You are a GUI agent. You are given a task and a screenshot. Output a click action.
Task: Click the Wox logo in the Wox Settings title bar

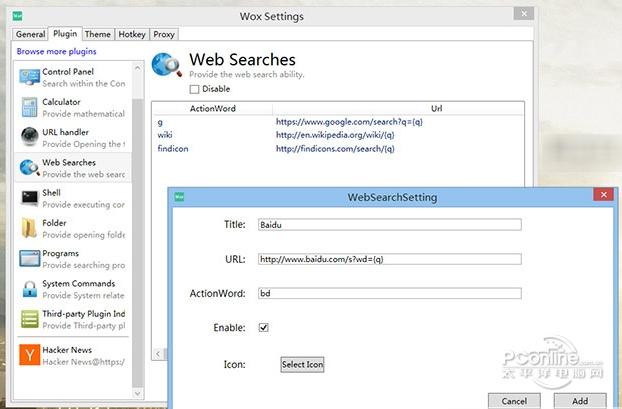click(x=17, y=16)
